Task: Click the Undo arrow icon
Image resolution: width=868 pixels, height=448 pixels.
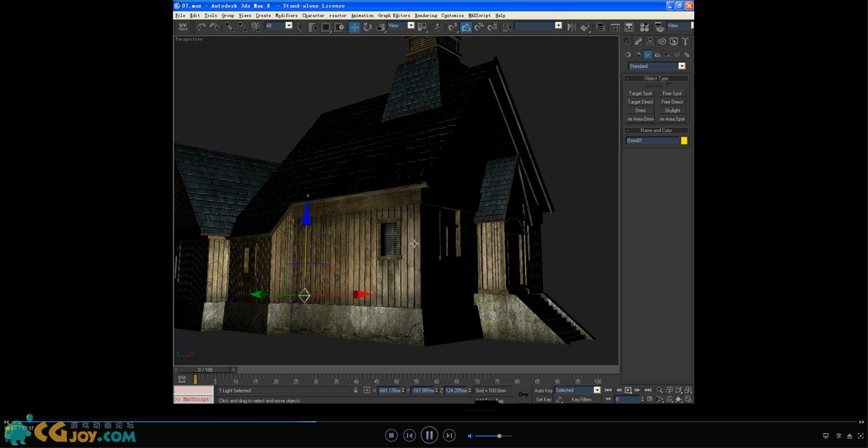Action: (x=201, y=27)
